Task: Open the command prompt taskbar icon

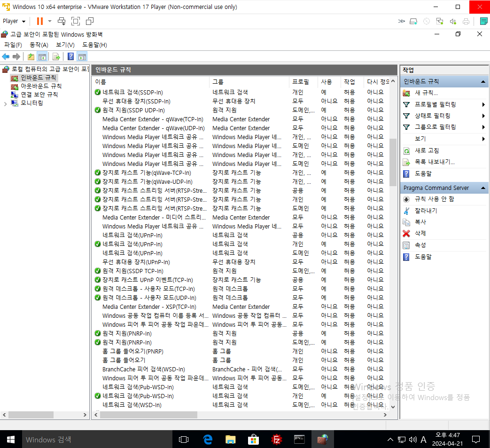Action: click(x=299, y=440)
